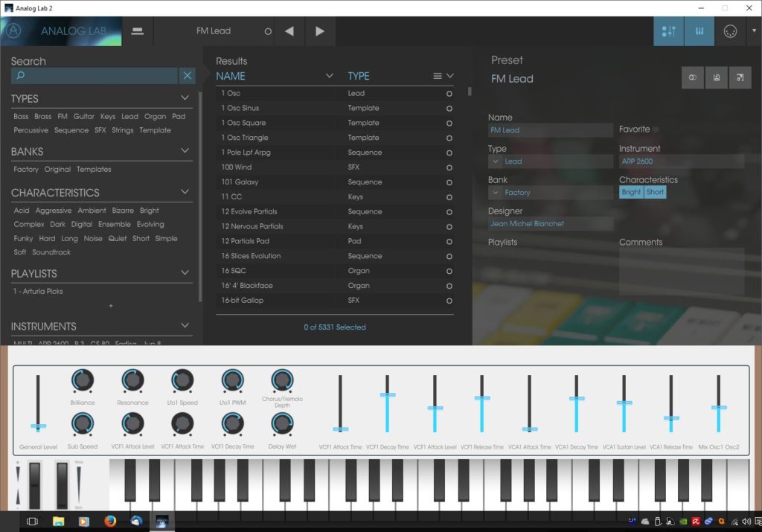Toggle favorite circle for 16-bit Gallop
Screen dimensions: 762x532
click(x=449, y=301)
